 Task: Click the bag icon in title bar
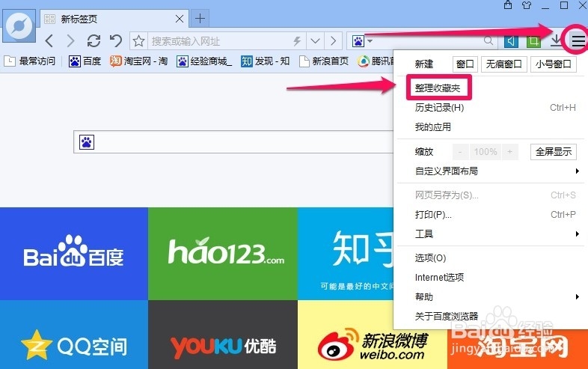click(x=508, y=5)
